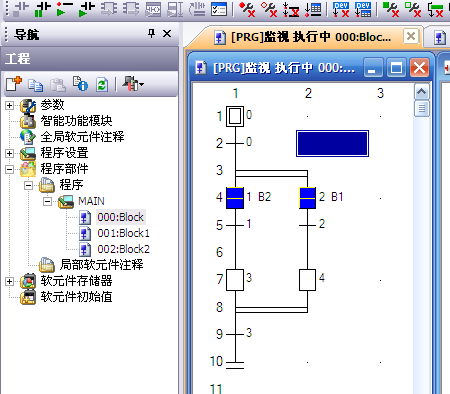
Task: Click the green refresh icon in project toolbar
Action: (x=102, y=85)
